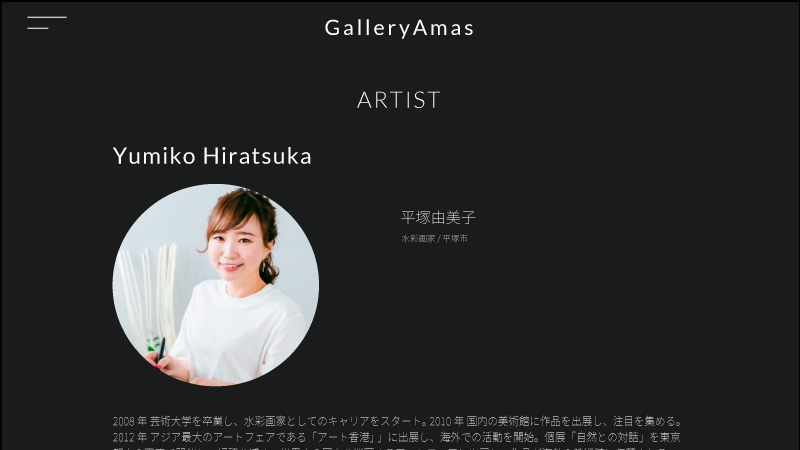Click the 「自然との対話」 exhibition title text
Viewport: 800px width, 450px height.
[x=607, y=437]
